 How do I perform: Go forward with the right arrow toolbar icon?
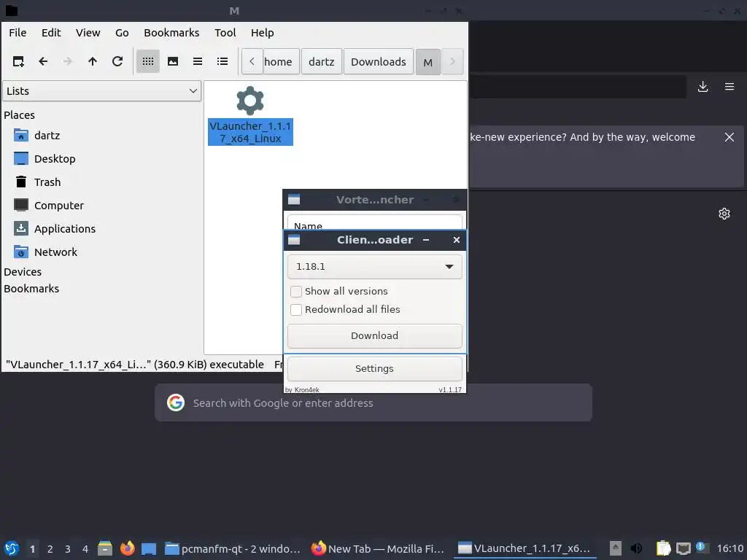coord(68,61)
